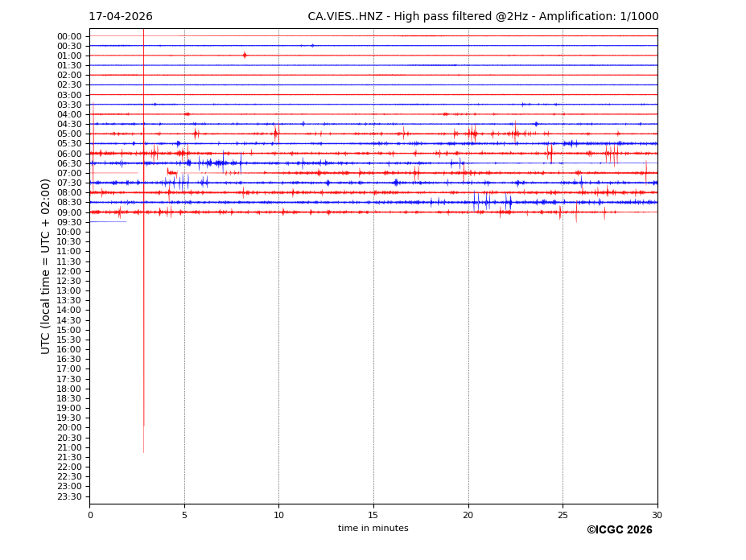Click the UTC local time y-axis label

point(46,266)
